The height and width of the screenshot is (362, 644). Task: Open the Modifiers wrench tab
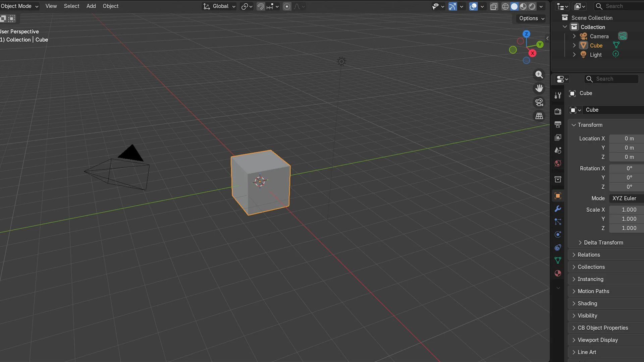coord(558,208)
